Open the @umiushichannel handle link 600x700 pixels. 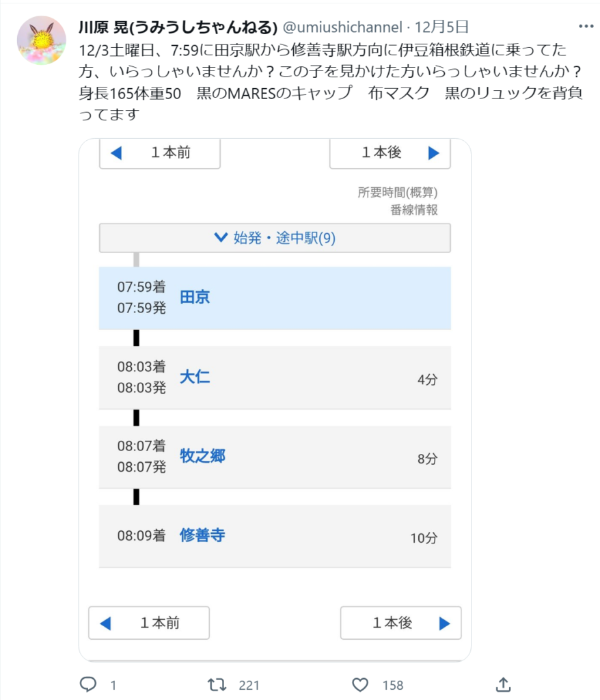click(342, 27)
